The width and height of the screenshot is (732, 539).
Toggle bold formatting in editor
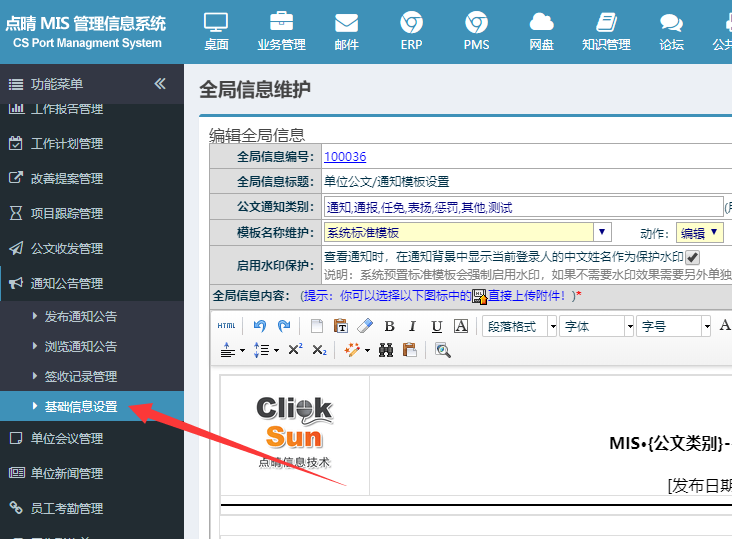tap(389, 326)
